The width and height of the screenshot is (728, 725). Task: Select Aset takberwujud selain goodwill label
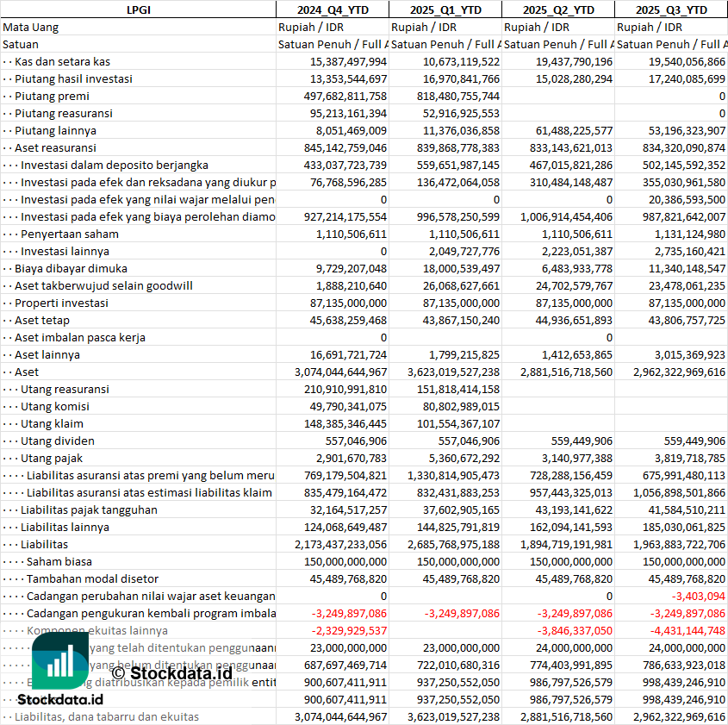103,285
